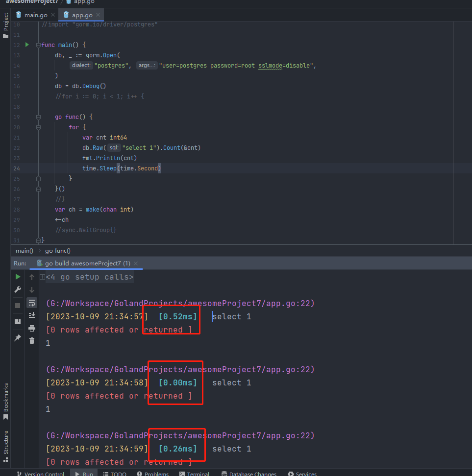
Task: Toggle scroll to end of console
Action: 32,315
